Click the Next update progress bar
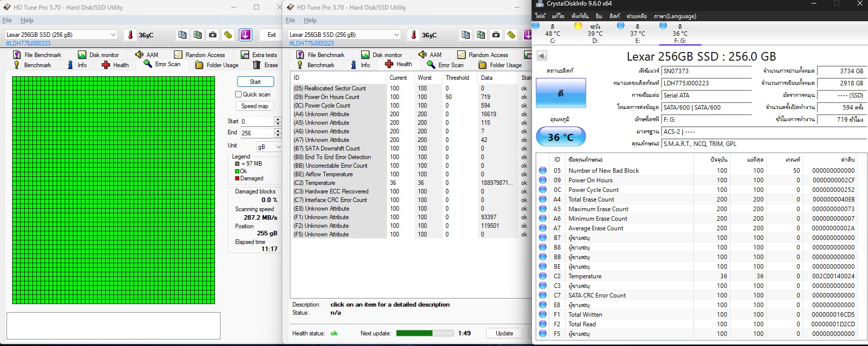The width and height of the screenshot is (868, 346). pyautogui.click(x=425, y=333)
